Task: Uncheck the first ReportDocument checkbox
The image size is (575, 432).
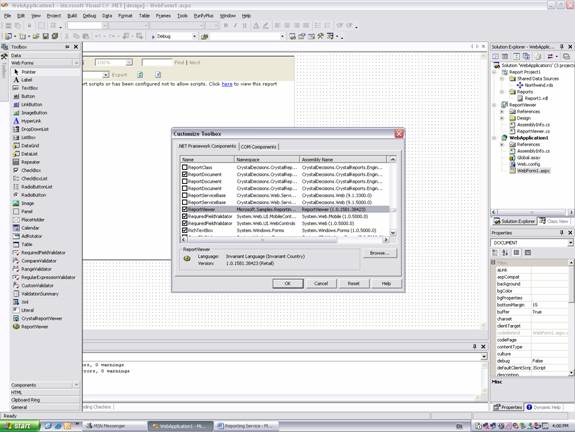Action: [x=185, y=174]
